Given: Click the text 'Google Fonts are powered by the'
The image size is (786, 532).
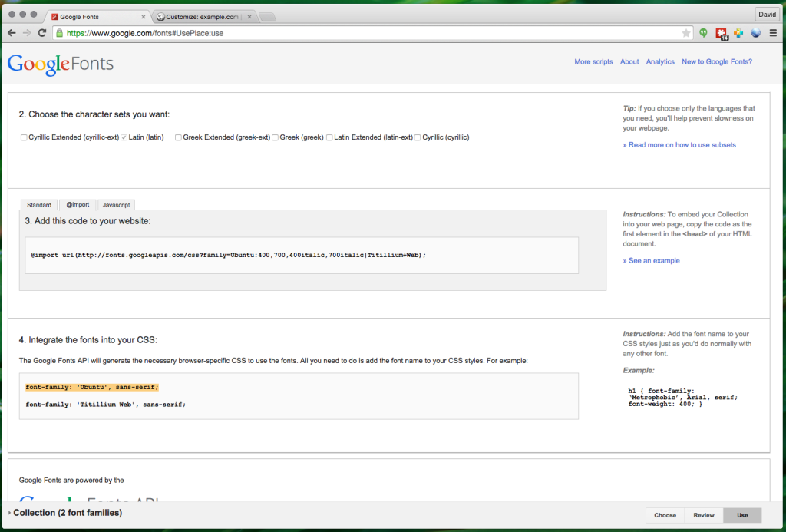Looking at the screenshot, I should (71, 480).
